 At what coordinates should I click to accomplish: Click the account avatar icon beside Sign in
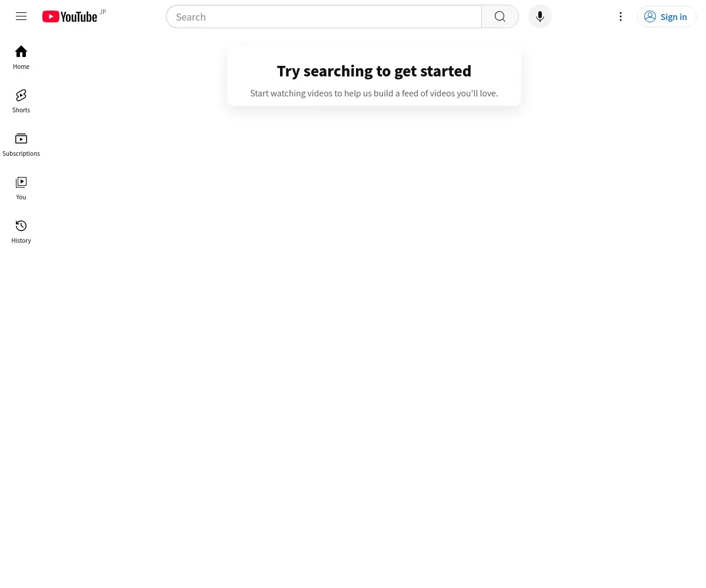[650, 17]
